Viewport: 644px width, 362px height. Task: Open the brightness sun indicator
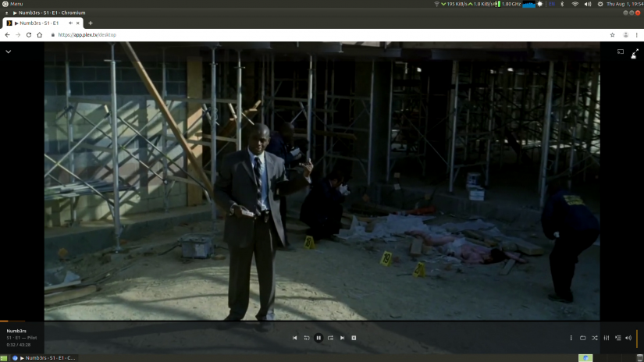coord(539,4)
